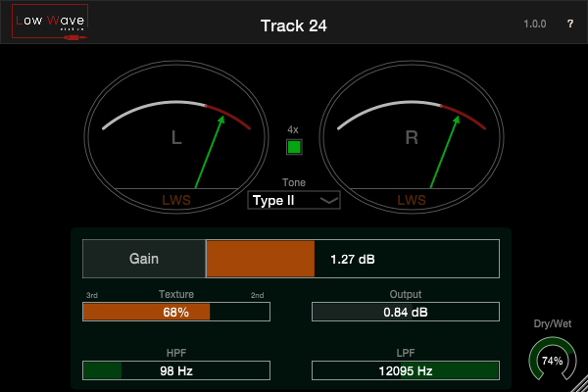Open the help question mark
This screenshot has height=392, width=588.
point(570,24)
